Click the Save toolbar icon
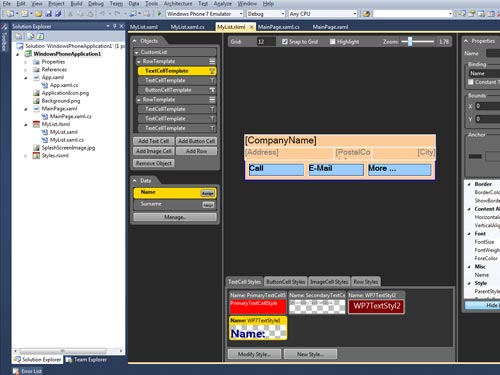The height and width of the screenshot is (375, 500). pyautogui.click(x=49, y=14)
